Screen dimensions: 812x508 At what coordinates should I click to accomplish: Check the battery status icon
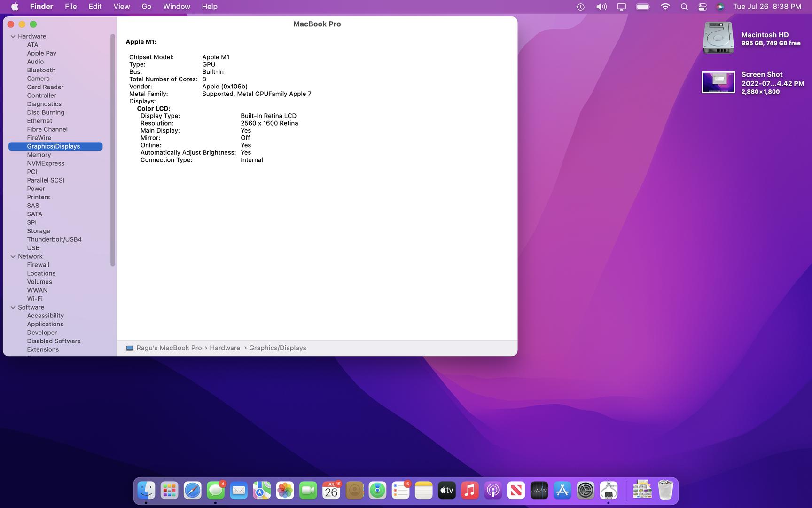click(x=643, y=7)
